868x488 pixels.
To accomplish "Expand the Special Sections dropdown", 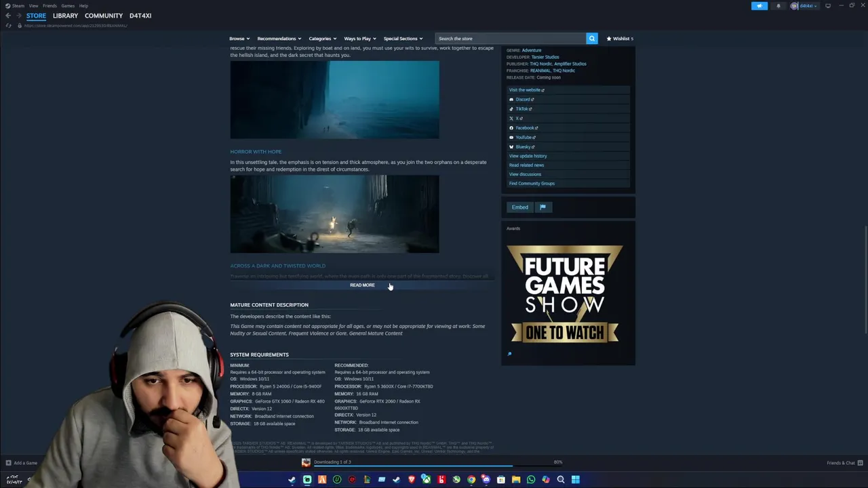I will click(403, 39).
